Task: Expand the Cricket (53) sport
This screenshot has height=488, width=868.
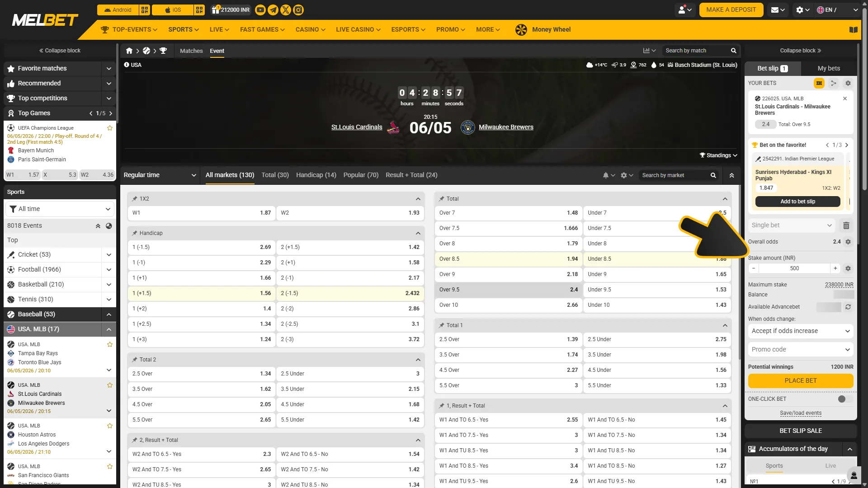Action: (x=109, y=255)
